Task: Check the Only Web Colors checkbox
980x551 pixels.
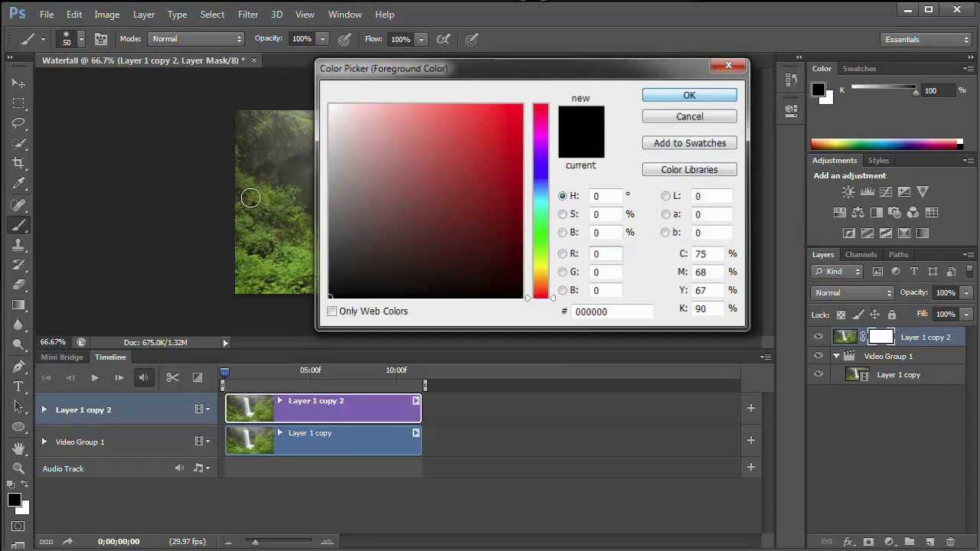Action: 332,311
